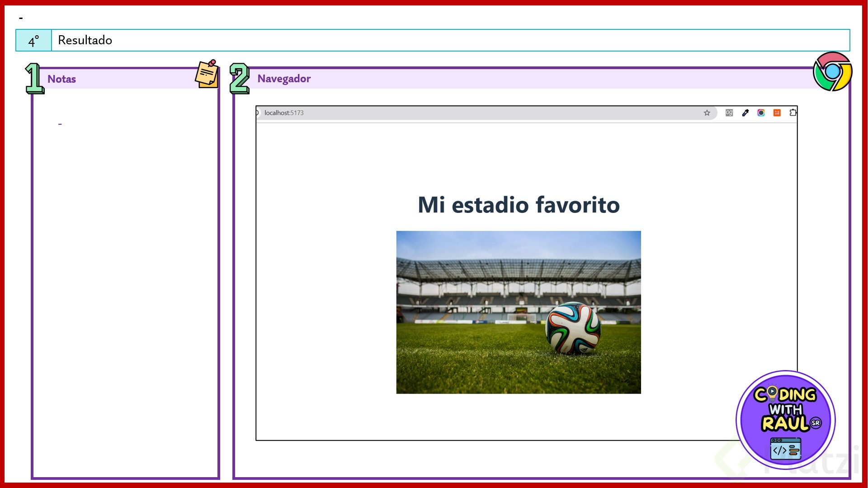This screenshot has width=868, height=488.
Task: Click the rainbow circle camera extension
Action: pos(761,113)
